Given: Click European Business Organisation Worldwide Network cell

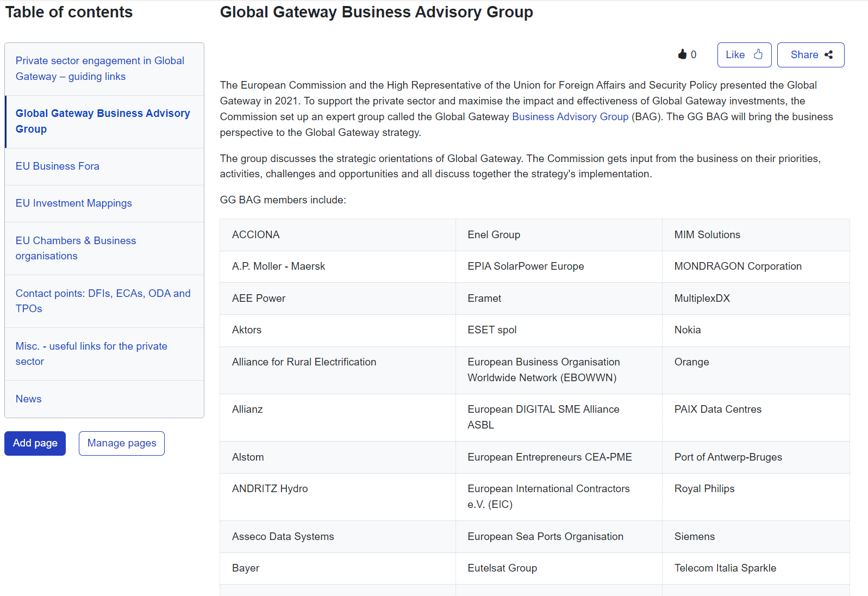Looking at the screenshot, I should tap(559, 370).
